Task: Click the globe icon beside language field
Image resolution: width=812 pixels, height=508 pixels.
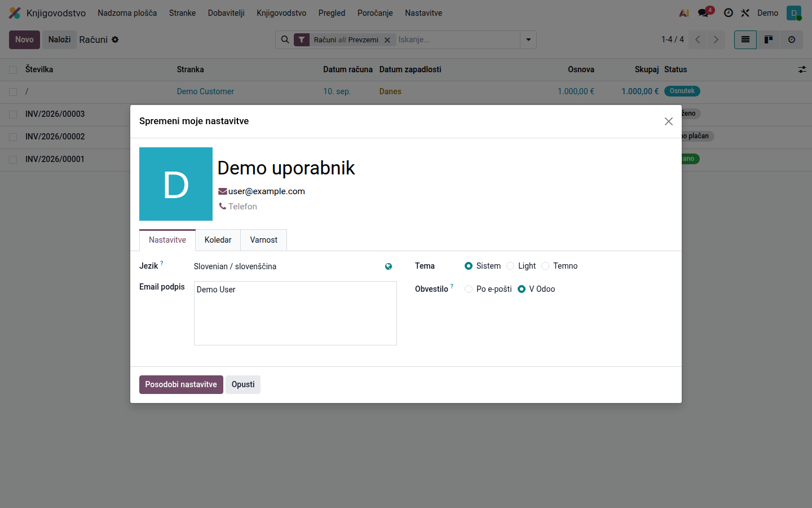Action: [x=389, y=266]
